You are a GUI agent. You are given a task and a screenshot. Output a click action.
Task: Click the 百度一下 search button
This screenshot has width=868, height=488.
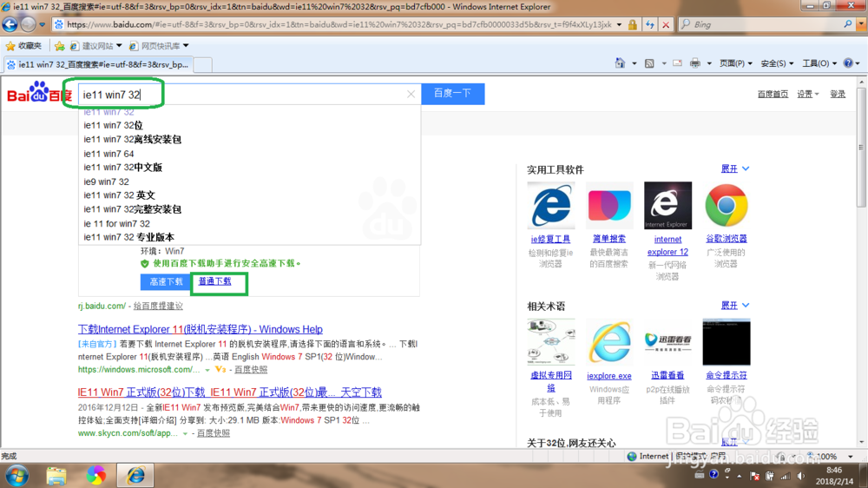[453, 94]
